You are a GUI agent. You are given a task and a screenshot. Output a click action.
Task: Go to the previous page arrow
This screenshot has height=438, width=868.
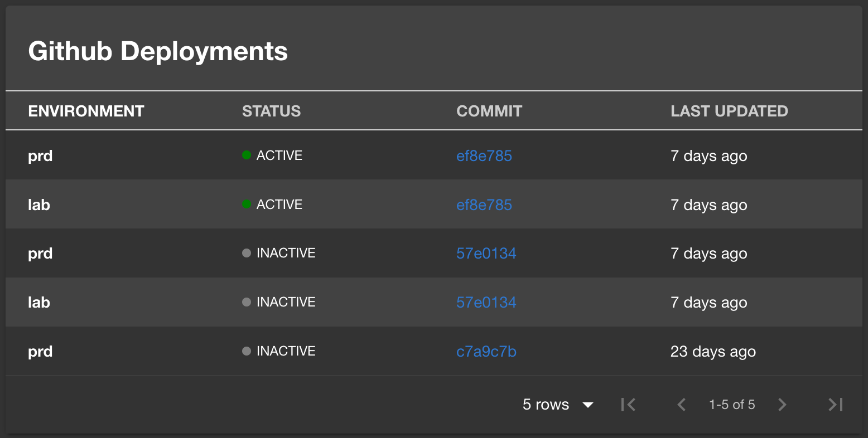point(681,405)
